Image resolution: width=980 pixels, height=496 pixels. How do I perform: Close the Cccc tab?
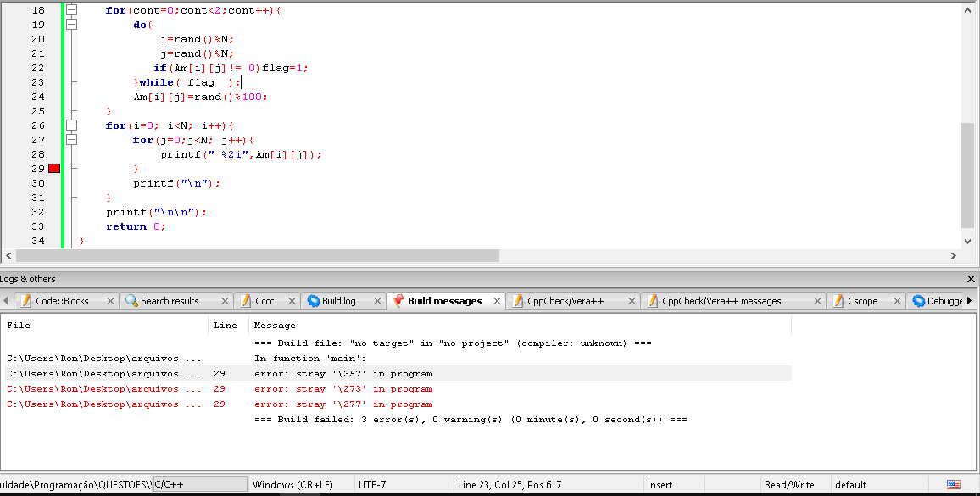click(x=292, y=301)
